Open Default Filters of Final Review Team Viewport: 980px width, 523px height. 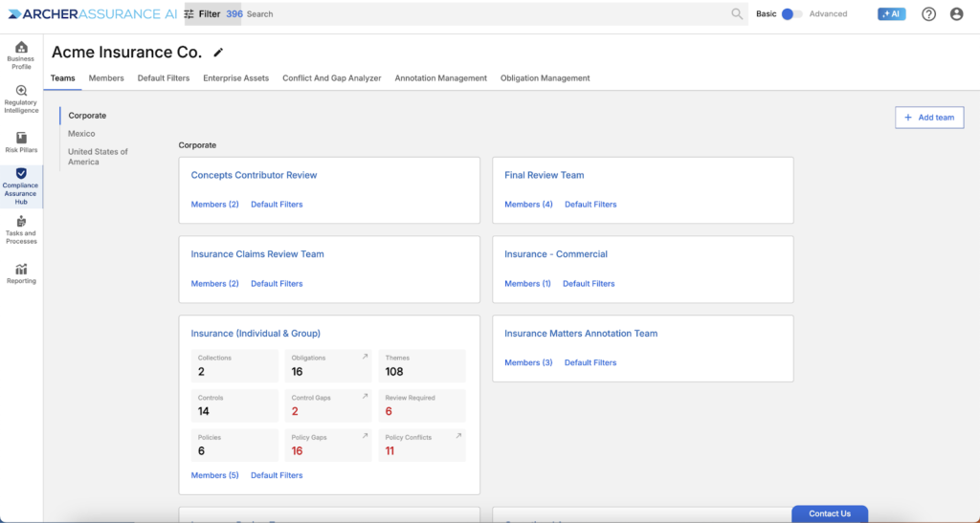[590, 204]
